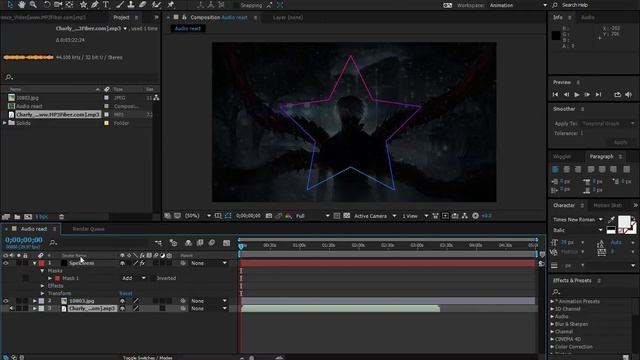
Task: Select the Rotation tool
Action: click(47, 4)
